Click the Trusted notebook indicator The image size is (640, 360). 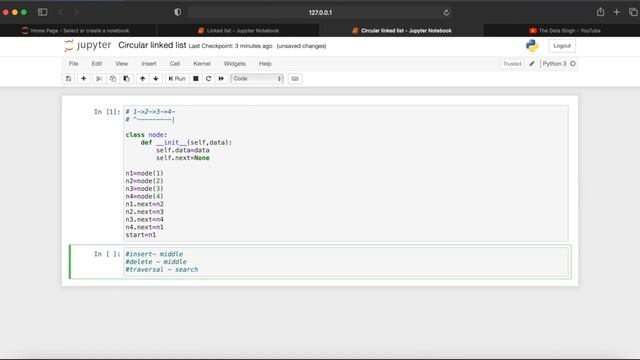[512, 64]
